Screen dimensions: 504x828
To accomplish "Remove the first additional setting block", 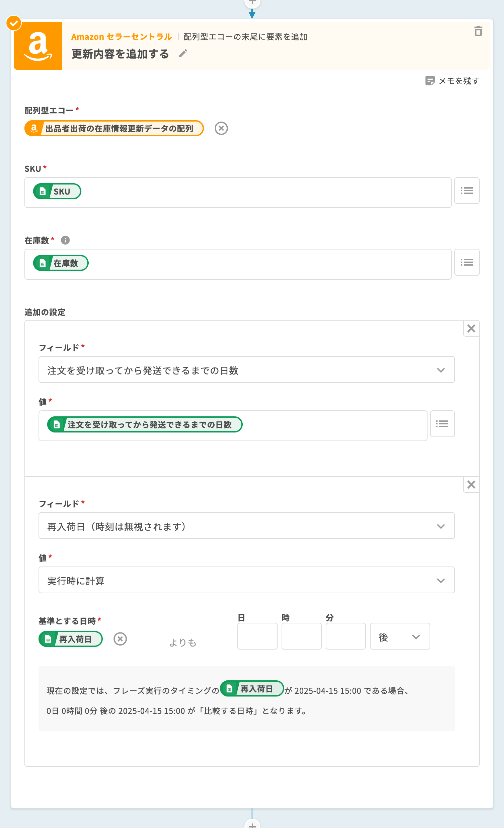I will pos(471,329).
